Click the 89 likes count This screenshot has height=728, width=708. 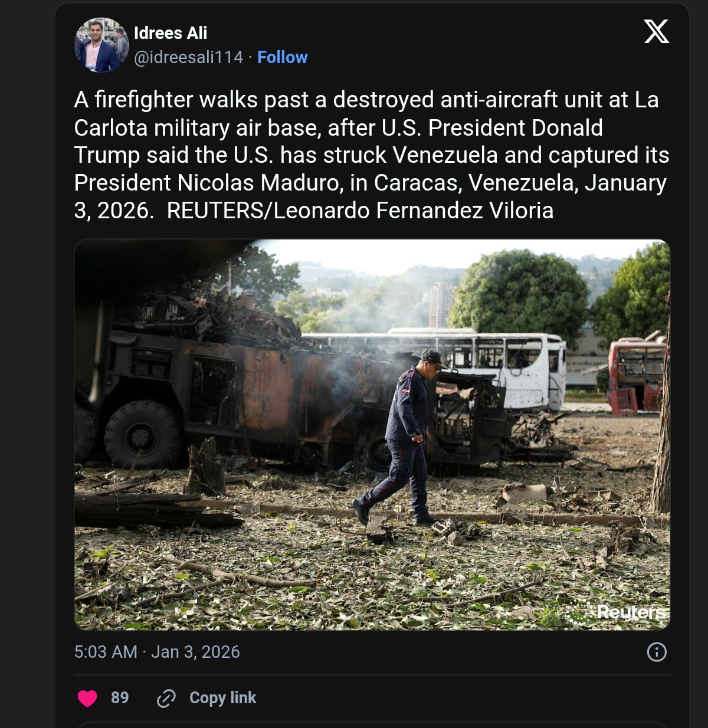coord(120,698)
